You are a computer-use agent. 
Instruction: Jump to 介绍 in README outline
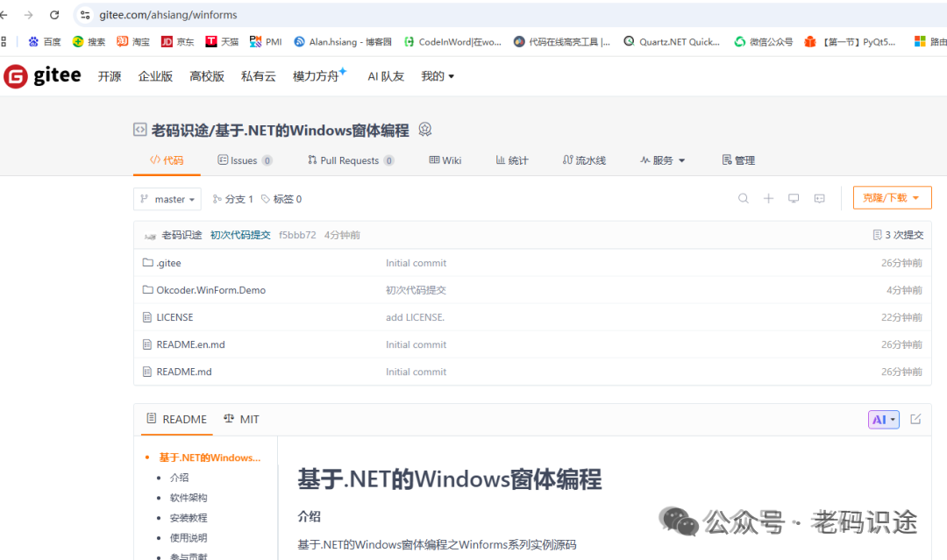click(x=180, y=478)
